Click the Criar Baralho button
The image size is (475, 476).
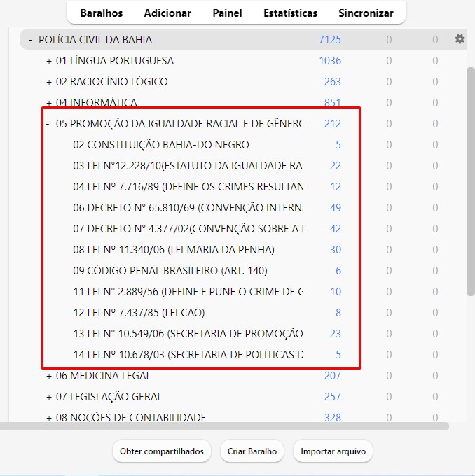click(x=252, y=451)
